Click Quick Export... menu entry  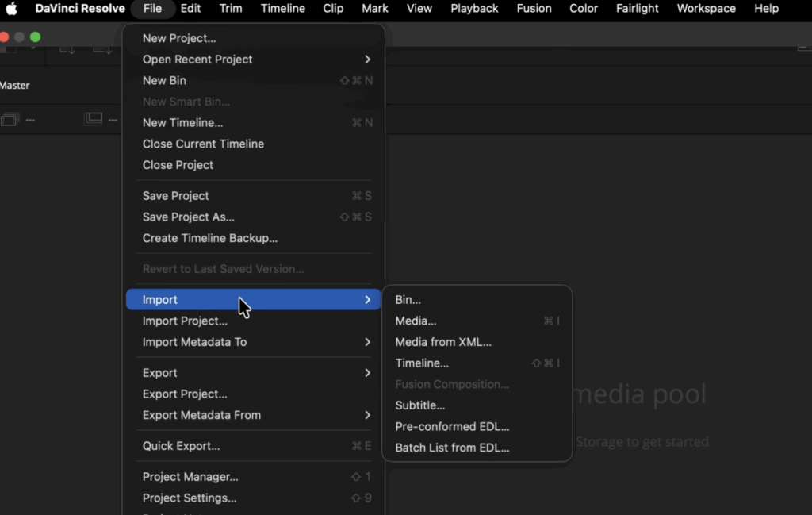click(x=181, y=446)
